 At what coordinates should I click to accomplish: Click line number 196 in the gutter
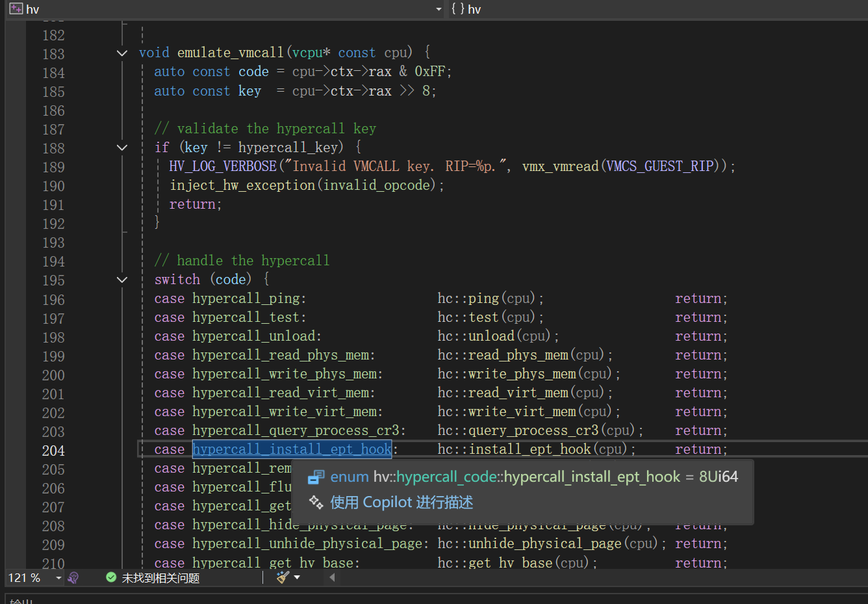pos(53,300)
